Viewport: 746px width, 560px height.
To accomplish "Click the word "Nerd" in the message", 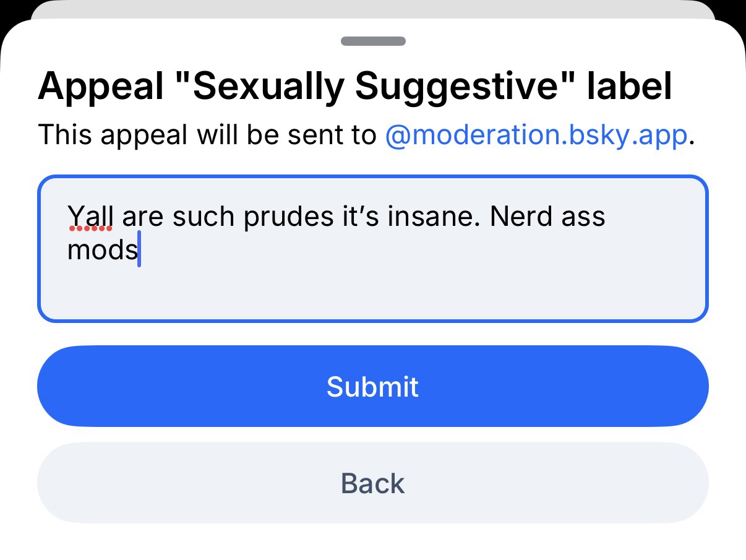I will [519, 217].
